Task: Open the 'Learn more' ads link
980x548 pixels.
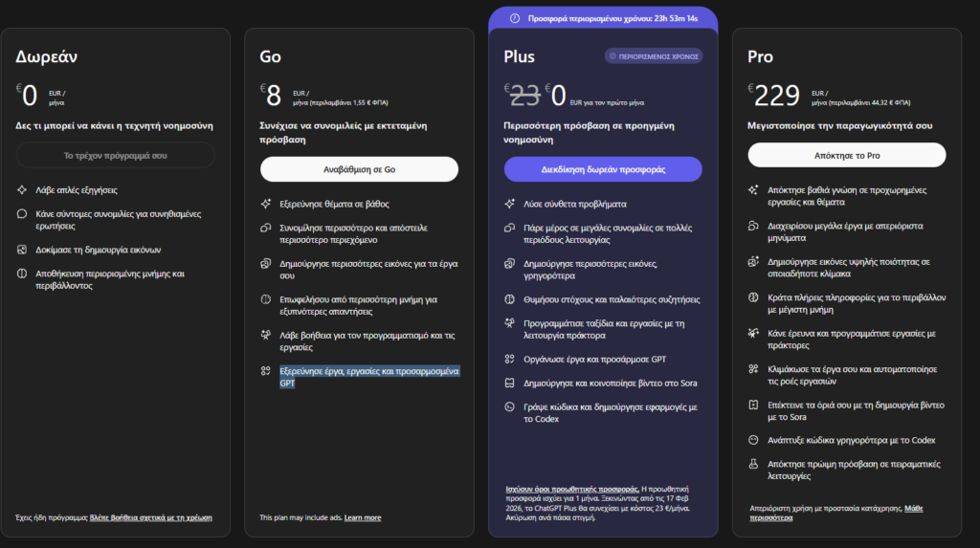Action: click(363, 517)
